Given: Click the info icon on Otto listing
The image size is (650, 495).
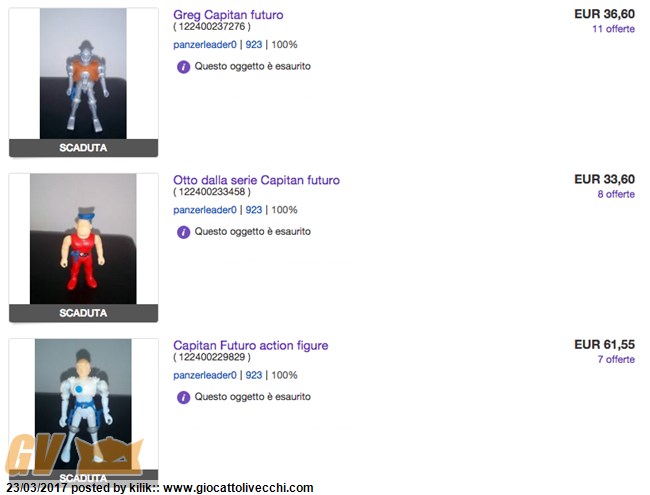Looking at the screenshot, I should point(183,232).
